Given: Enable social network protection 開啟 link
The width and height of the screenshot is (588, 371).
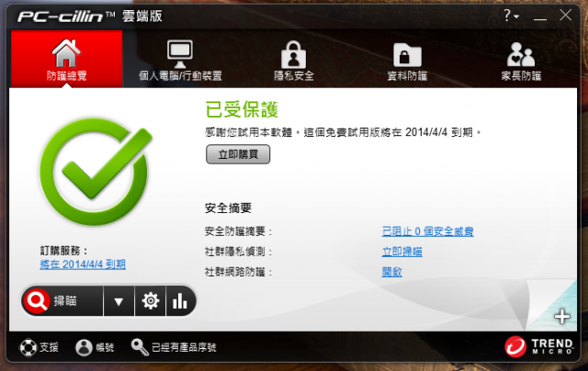Looking at the screenshot, I should 392,272.
